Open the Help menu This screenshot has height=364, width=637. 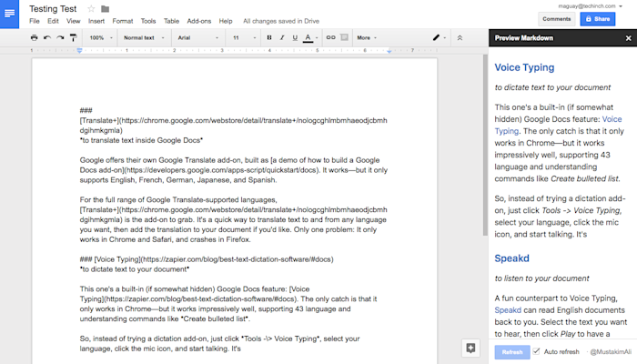(226, 21)
